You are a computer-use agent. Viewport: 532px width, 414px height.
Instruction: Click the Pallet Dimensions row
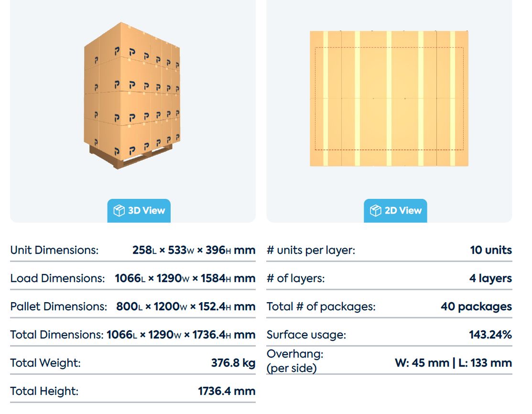pyautogui.click(x=133, y=306)
